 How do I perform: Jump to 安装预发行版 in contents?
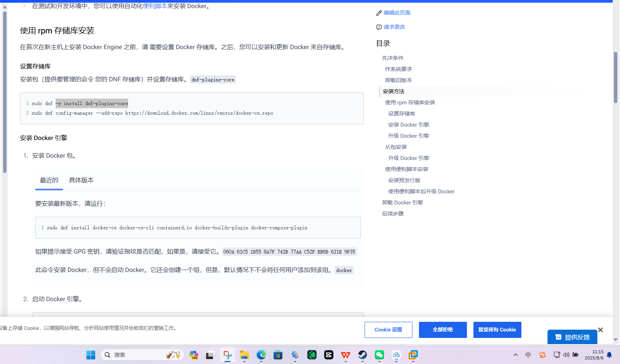point(404,180)
